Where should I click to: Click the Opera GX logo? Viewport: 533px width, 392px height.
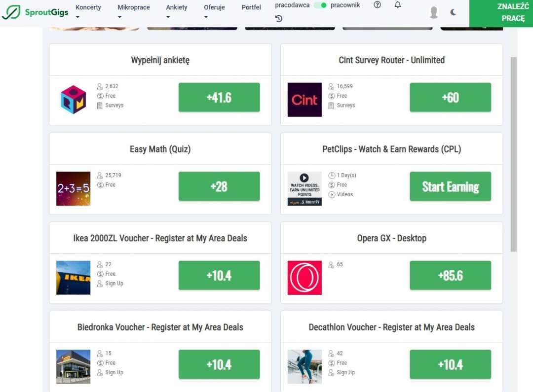click(x=305, y=278)
